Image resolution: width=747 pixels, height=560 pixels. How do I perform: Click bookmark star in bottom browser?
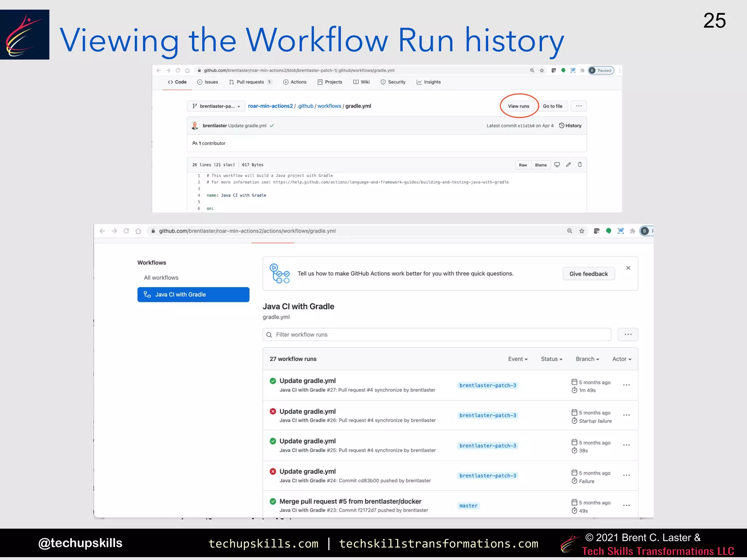pyautogui.click(x=582, y=231)
